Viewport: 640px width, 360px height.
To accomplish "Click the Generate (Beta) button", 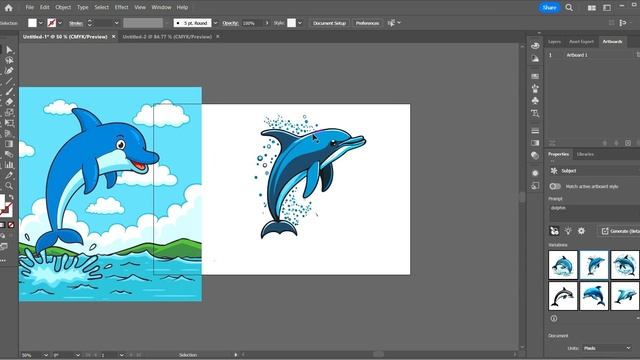I will [620, 231].
